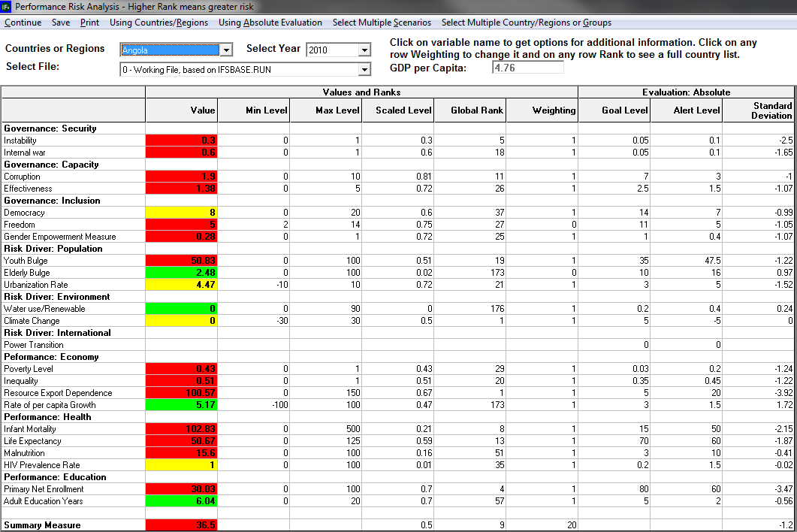Click the red Poverty Level value cell
This screenshot has height=532, width=797.
tap(180, 368)
